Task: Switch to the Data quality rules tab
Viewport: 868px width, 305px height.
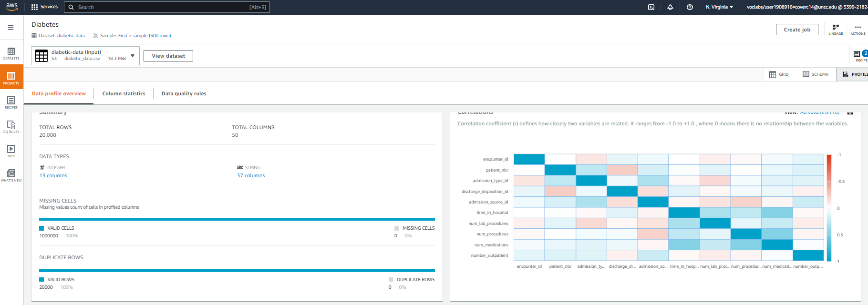Action: (184, 93)
